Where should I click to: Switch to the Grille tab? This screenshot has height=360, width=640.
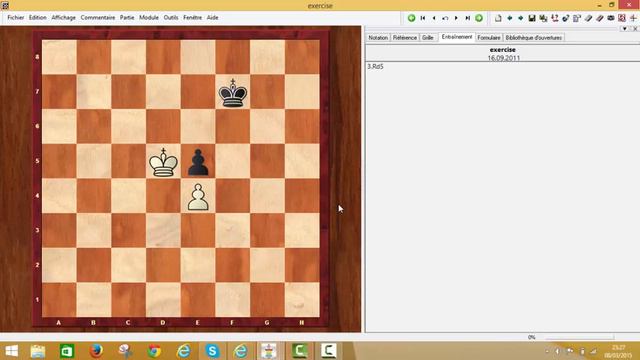click(x=428, y=38)
